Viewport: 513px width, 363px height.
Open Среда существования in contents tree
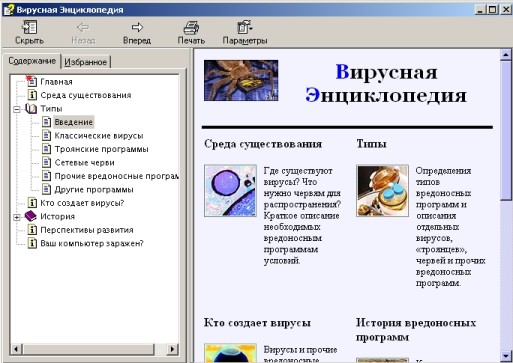coord(86,95)
